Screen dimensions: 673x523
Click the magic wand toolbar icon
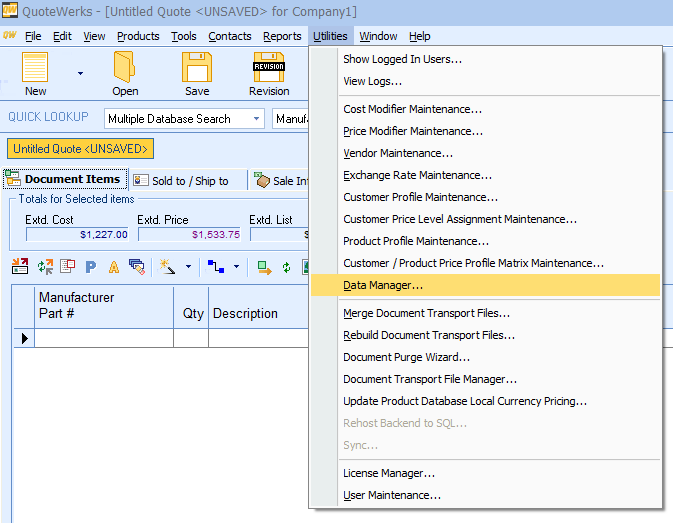(166, 267)
